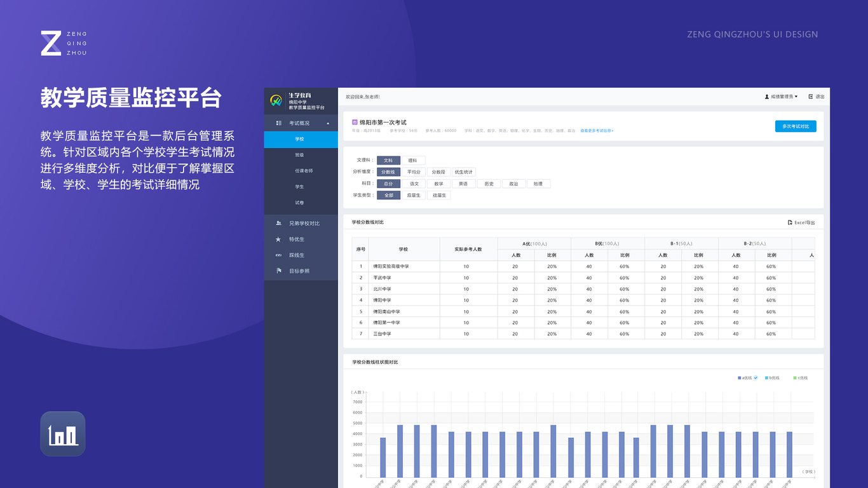Choose the 历史 subject filter
This screenshot has width=868, height=488.
[x=489, y=184]
